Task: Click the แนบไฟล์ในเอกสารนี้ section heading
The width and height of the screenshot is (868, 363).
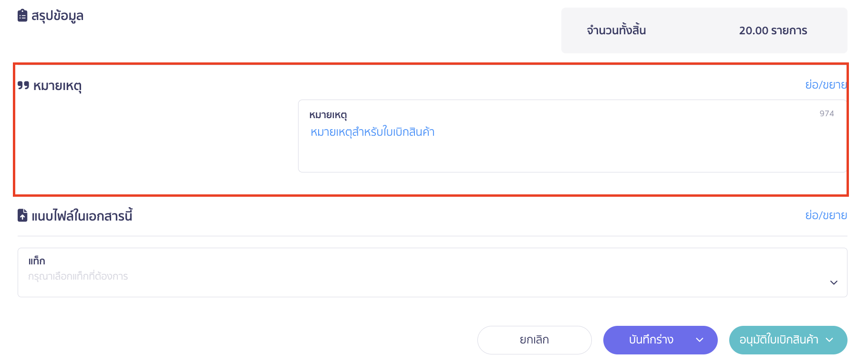Action: coord(82,216)
